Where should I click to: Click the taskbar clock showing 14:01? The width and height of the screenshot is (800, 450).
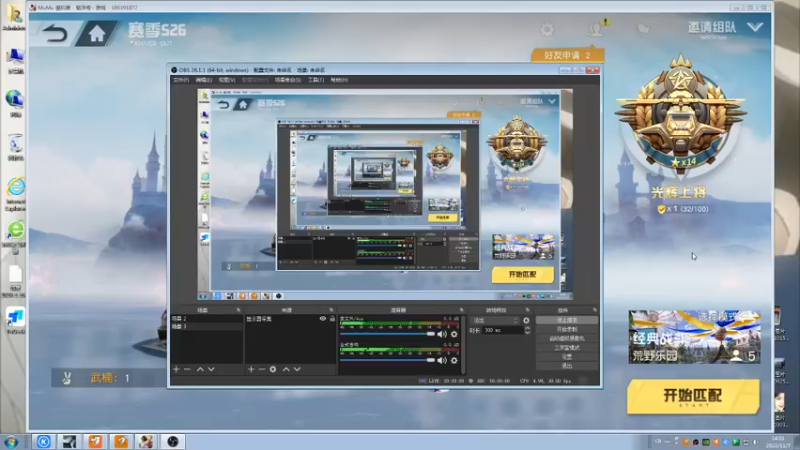(x=779, y=442)
